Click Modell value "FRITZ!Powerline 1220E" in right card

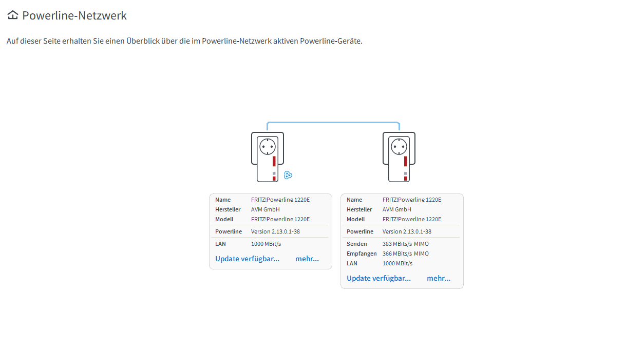click(412, 219)
